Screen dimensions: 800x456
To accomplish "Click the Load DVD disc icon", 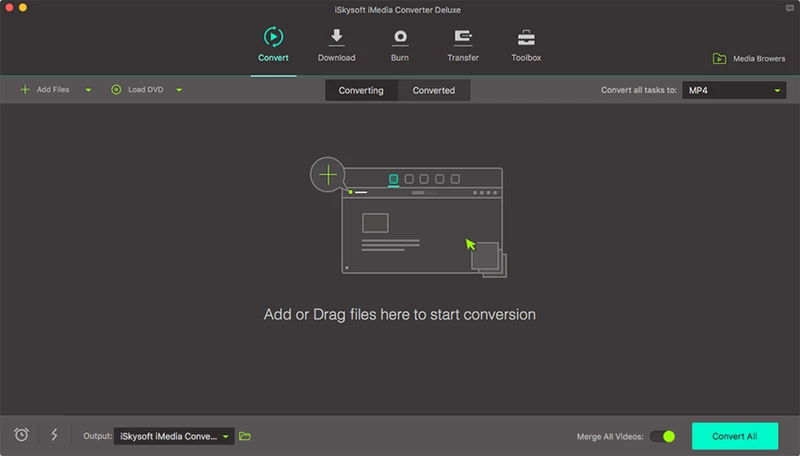I will (116, 90).
